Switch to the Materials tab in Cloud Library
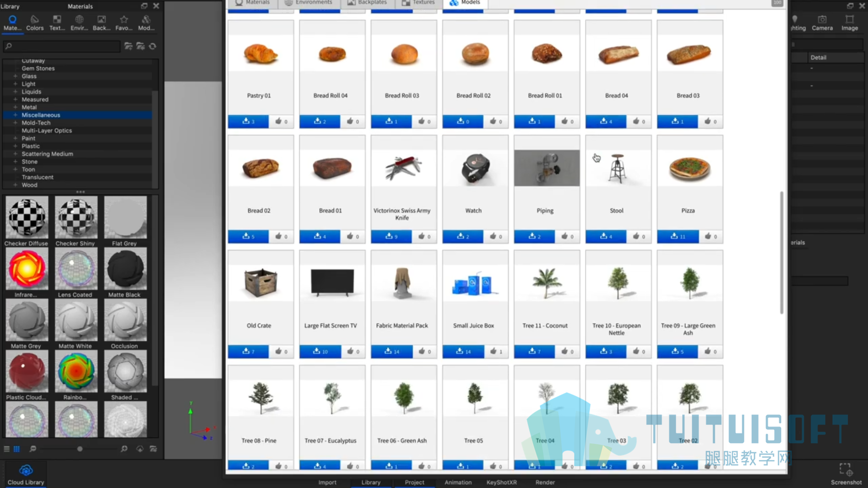The width and height of the screenshot is (868, 488). pyautogui.click(x=252, y=3)
